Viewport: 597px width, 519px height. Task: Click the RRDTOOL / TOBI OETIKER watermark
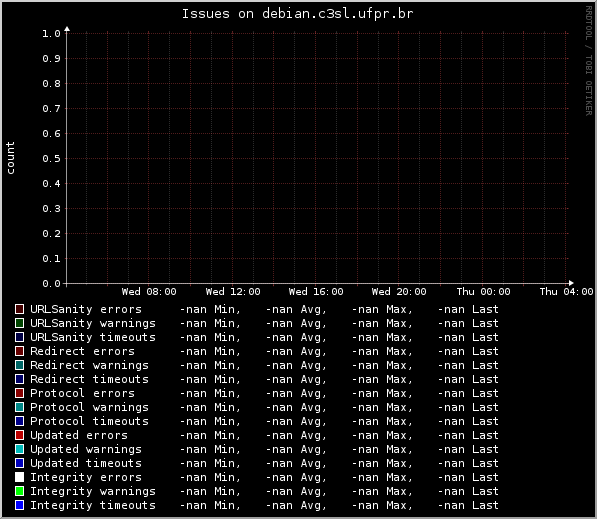tap(589, 61)
